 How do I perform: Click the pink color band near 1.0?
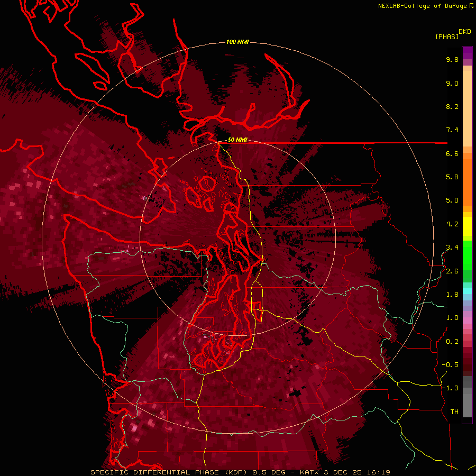coord(467,321)
